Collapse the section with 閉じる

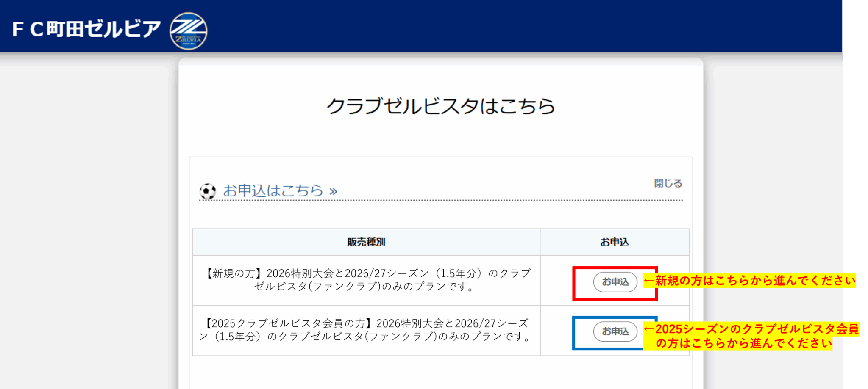click(x=668, y=183)
